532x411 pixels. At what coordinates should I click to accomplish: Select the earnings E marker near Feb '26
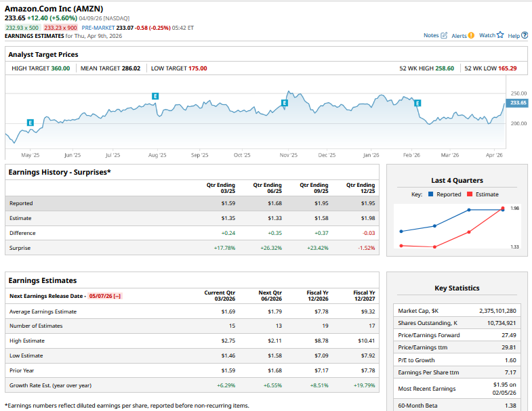(417, 103)
